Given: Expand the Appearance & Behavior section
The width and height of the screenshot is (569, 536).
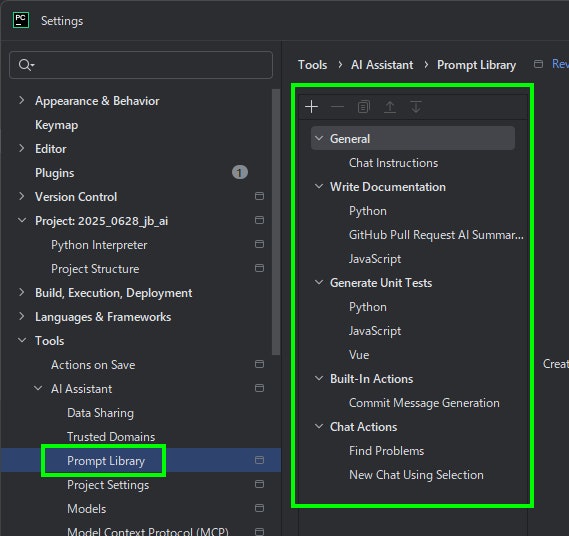Looking at the screenshot, I should tap(22, 100).
